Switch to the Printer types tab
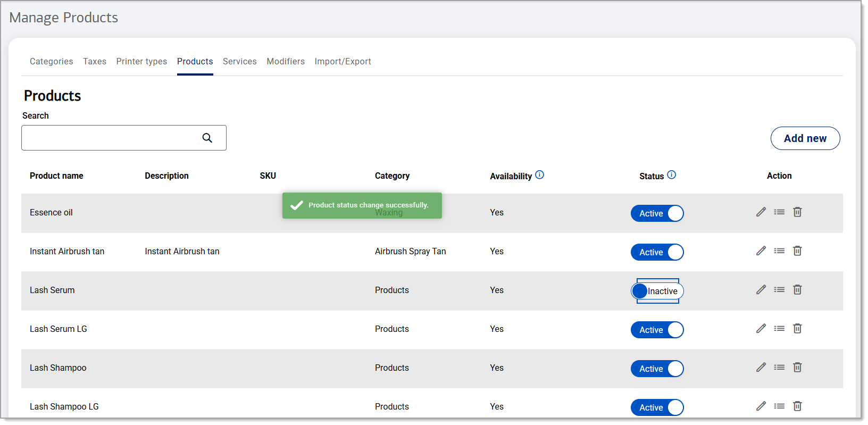Image resolution: width=868 pixels, height=425 pixels. point(141,61)
